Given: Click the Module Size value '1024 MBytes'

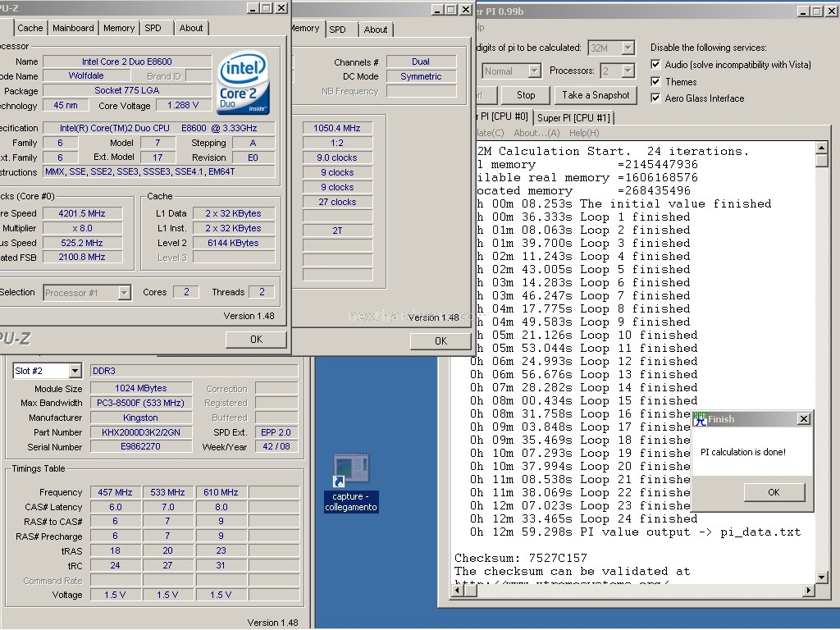Looking at the screenshot, I should [141, 388].
